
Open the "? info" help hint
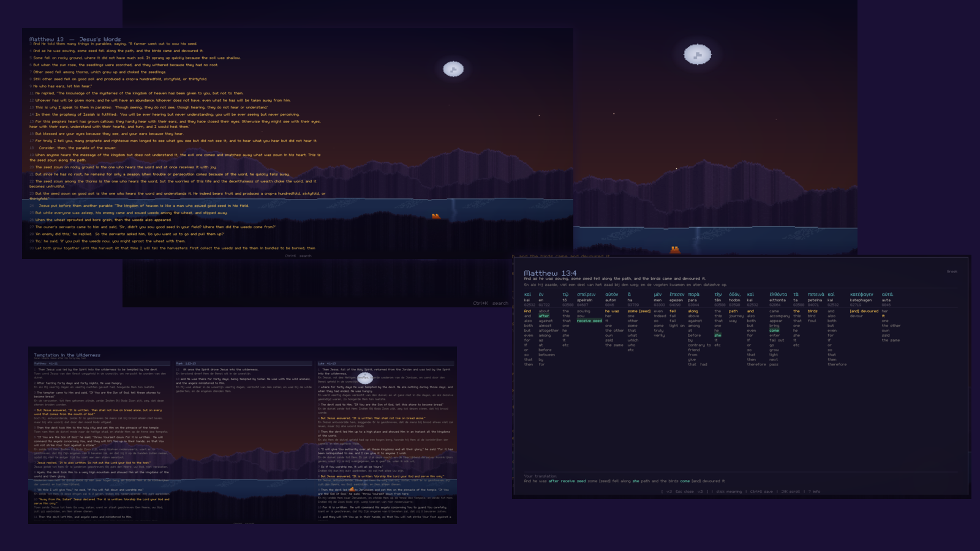click(x=814, y=491)
